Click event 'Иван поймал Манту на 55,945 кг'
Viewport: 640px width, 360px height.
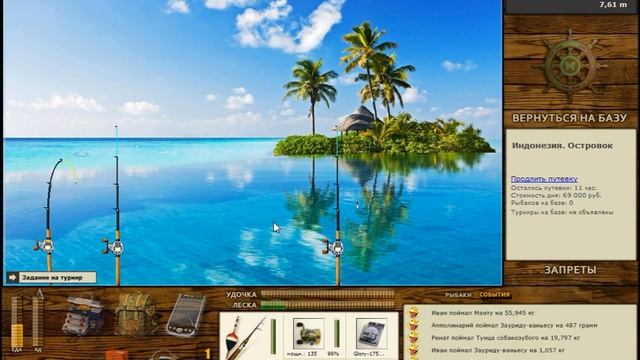483,313
